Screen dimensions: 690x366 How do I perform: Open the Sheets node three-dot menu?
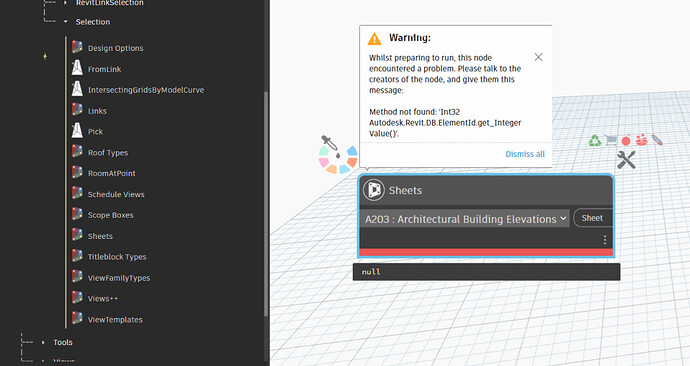point(605,240)
